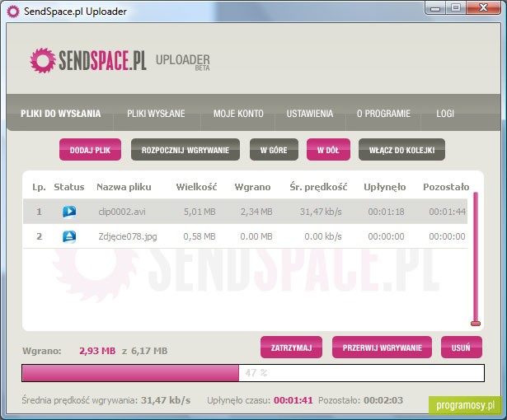Select the Zdjęcie078.jpg file name

(128, 237)
